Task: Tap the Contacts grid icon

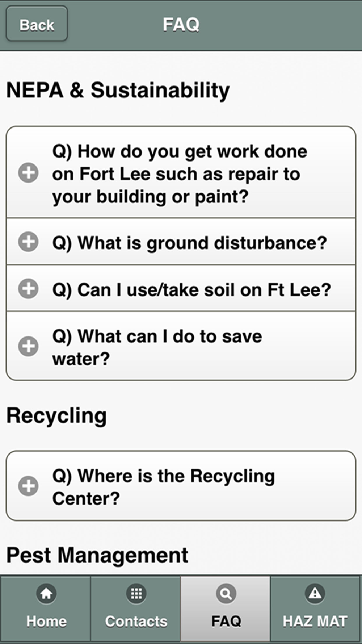Action: click(x=136, y=594)
